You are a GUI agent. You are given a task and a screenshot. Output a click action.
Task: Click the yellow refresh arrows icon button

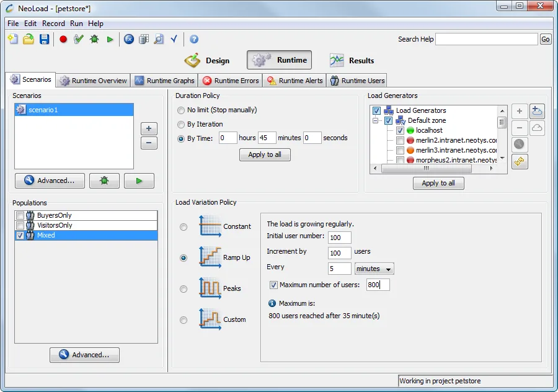519,162
